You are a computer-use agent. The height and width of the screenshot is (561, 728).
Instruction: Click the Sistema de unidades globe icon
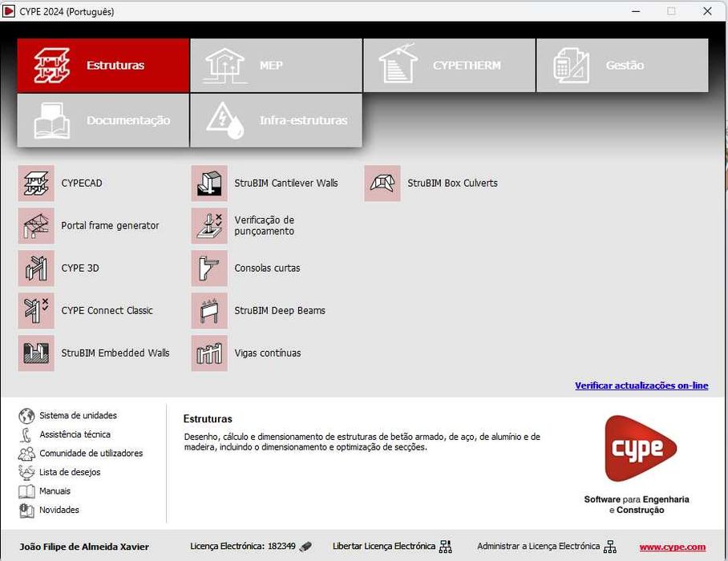26,416
